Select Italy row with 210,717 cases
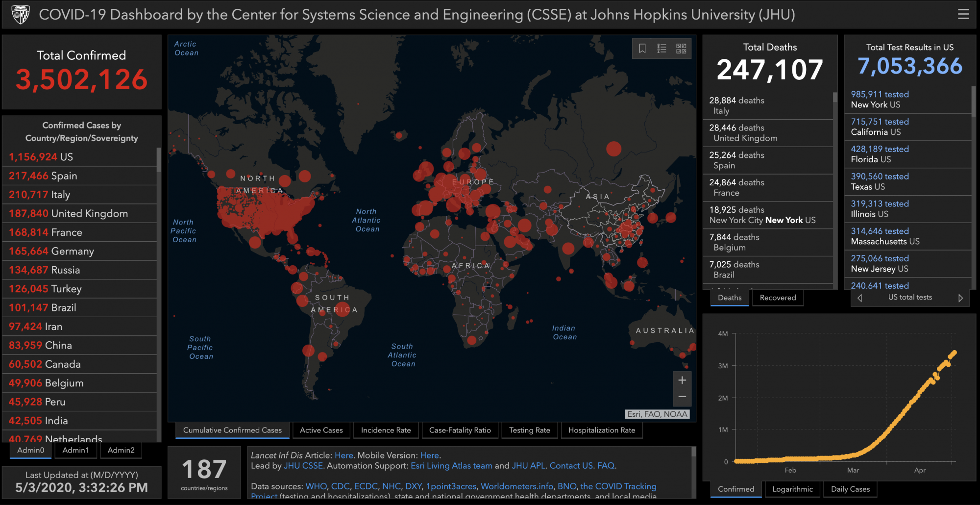The image size is (980, 505). (79, 195)
